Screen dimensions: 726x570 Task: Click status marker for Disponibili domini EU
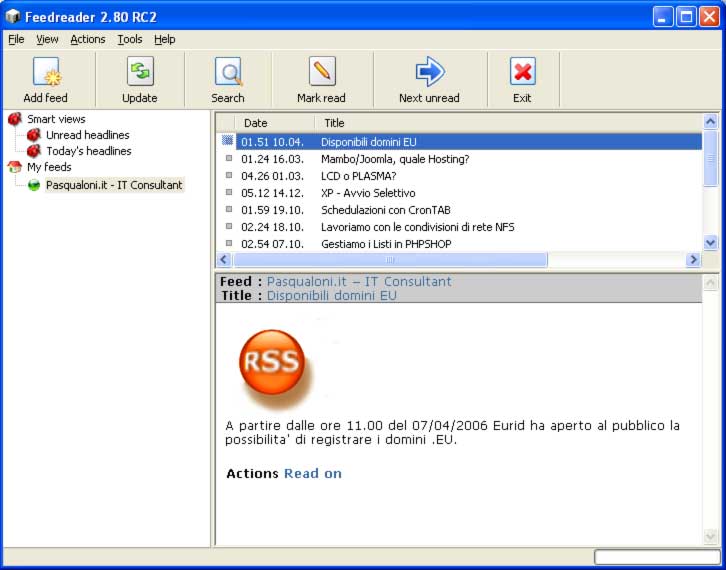(227, 139)
